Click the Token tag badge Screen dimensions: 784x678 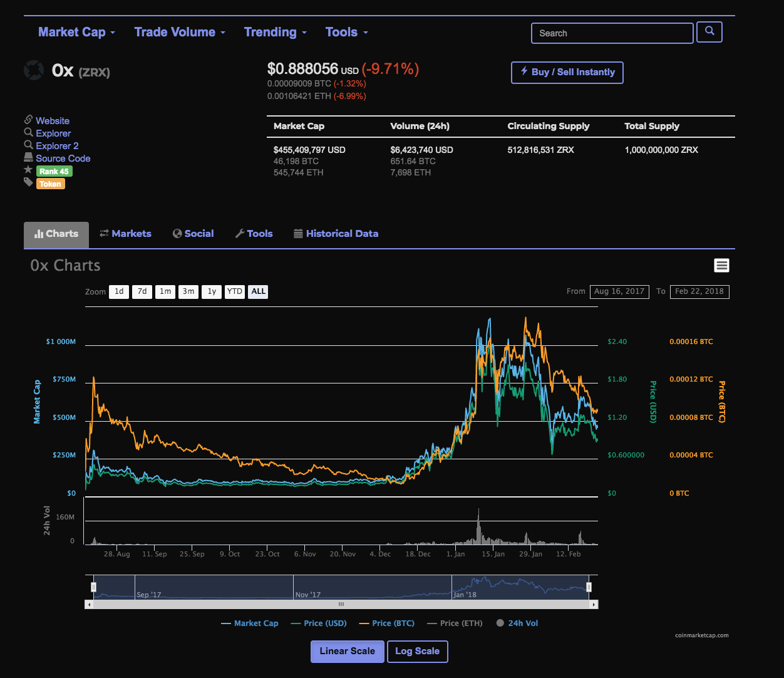51,184
